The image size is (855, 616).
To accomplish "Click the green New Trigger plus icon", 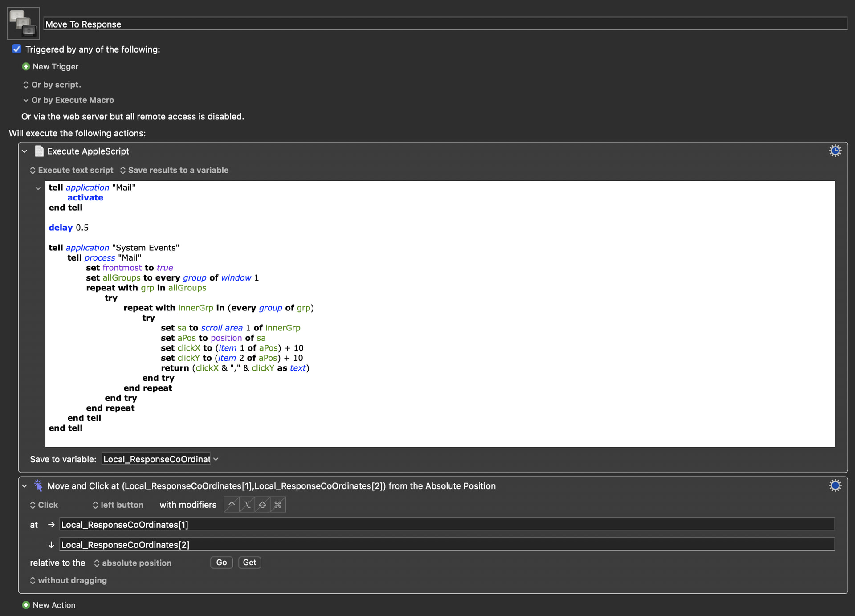I will (x=26, y=66).
